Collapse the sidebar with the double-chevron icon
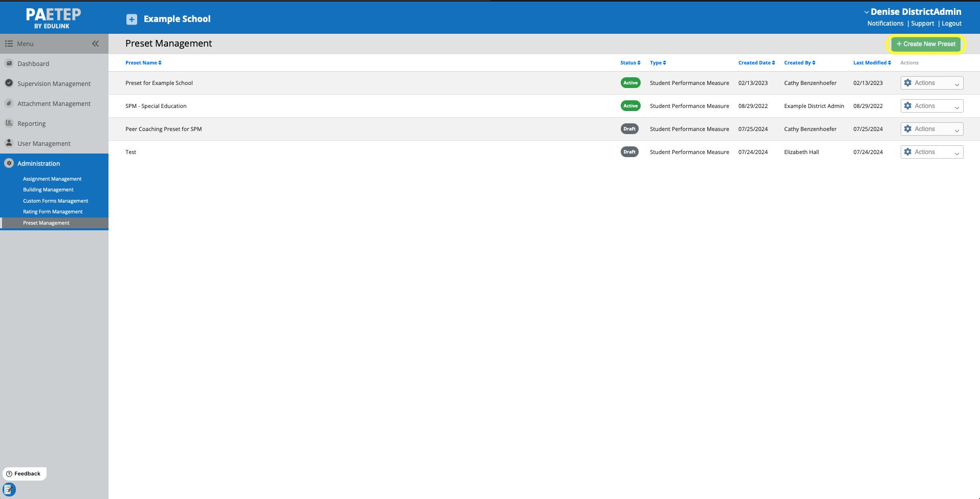 coord(95,44)
